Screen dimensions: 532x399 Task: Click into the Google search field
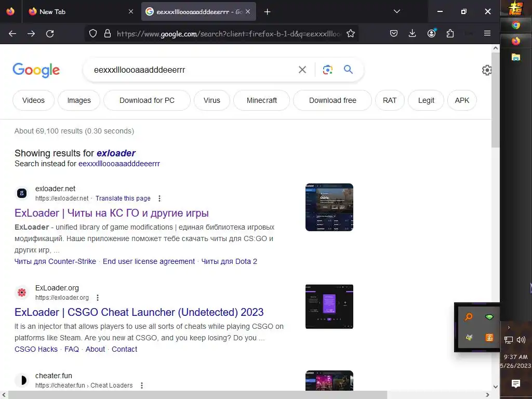192,70
